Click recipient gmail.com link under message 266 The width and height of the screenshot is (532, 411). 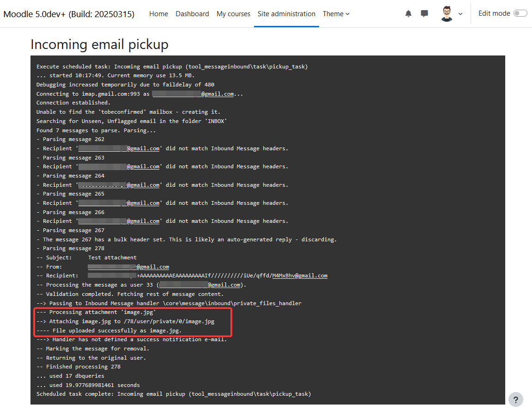(119, 221)
